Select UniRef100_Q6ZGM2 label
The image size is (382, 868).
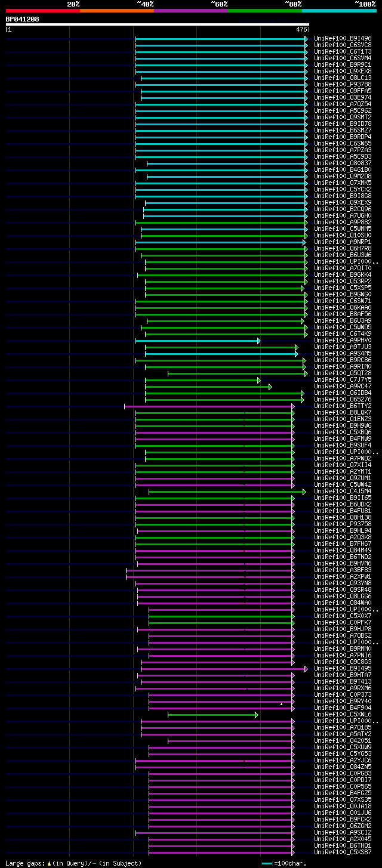pyautogui.click(x=343, y=826)
